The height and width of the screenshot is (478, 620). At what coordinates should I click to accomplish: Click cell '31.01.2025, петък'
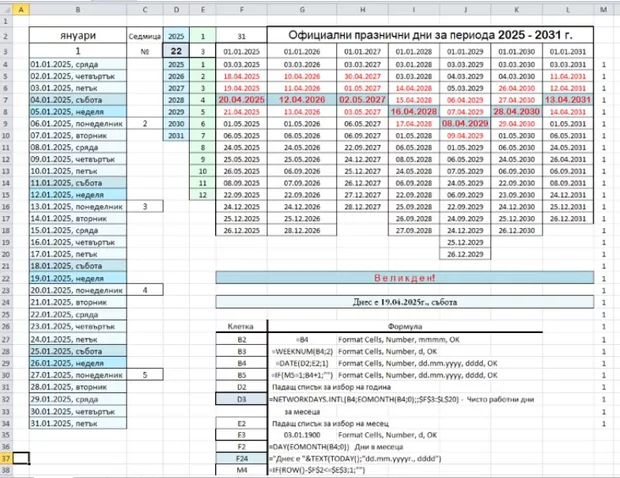point(78,423)
